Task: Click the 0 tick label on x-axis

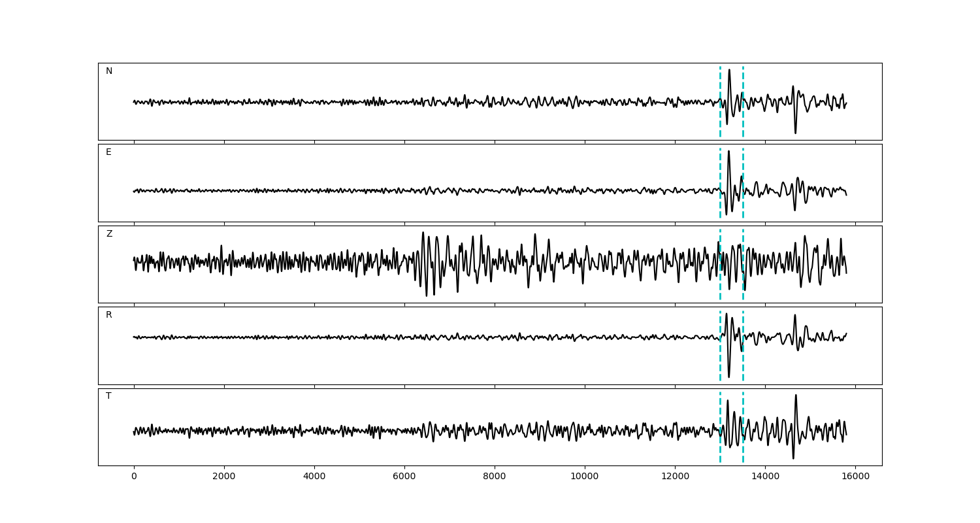Action: tap(134, 477)
